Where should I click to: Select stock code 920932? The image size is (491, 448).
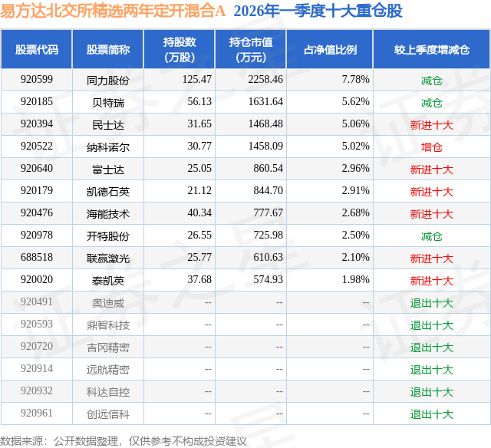(x=37, y=390)
